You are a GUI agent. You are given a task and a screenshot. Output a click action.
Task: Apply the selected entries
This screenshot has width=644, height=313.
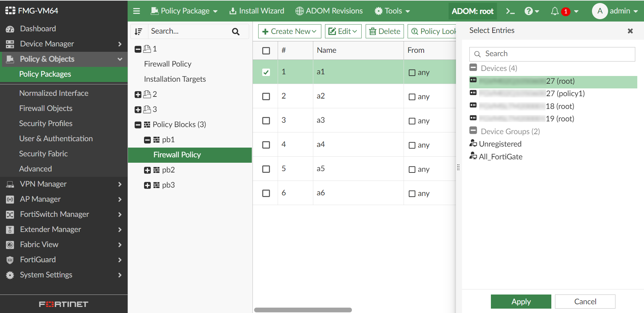pos(520,301)
